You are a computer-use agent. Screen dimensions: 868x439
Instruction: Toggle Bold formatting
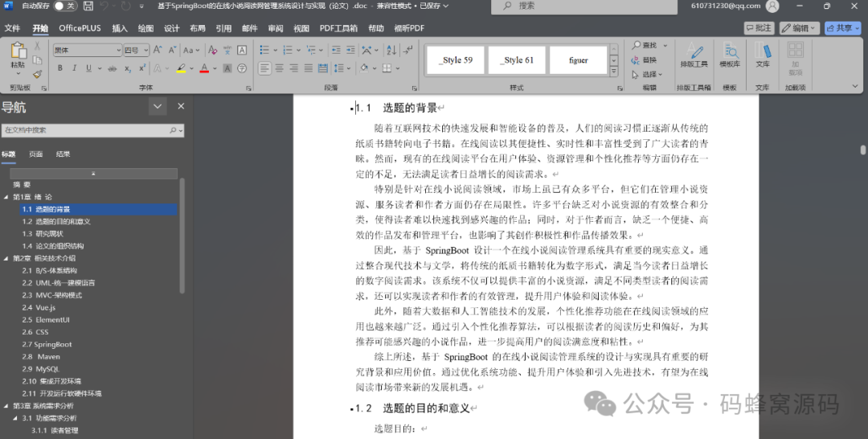[59, 68]
